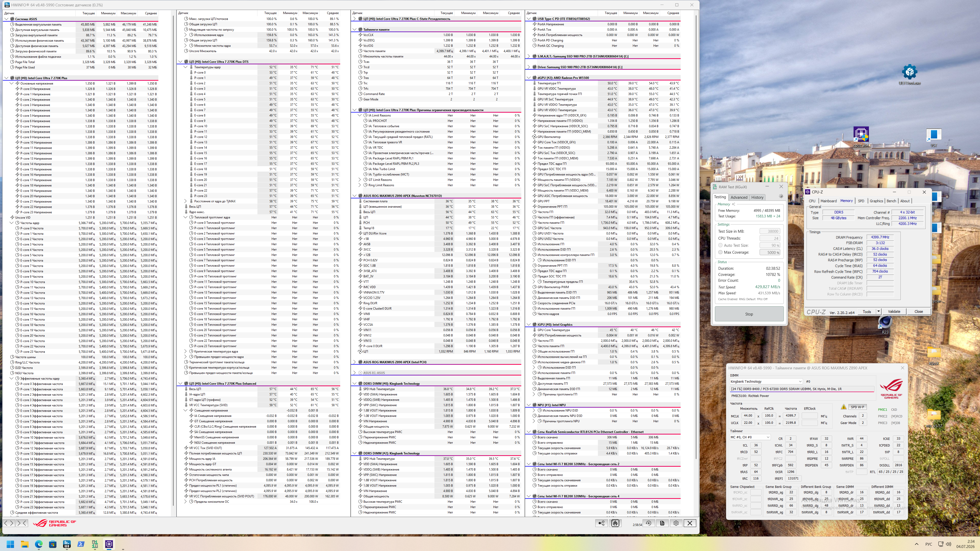Screen dimensions: 980x551
Task: Collapse the Частоты ядер tree node
Action: pyautogui.click(x=12, y=223)
